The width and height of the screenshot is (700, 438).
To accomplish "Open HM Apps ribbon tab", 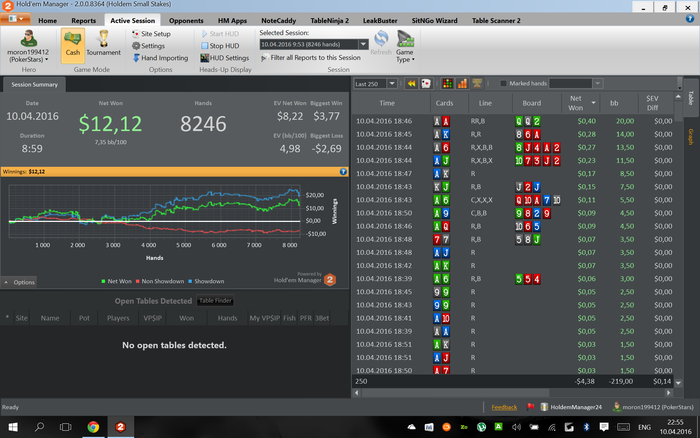I will [232, 21].
